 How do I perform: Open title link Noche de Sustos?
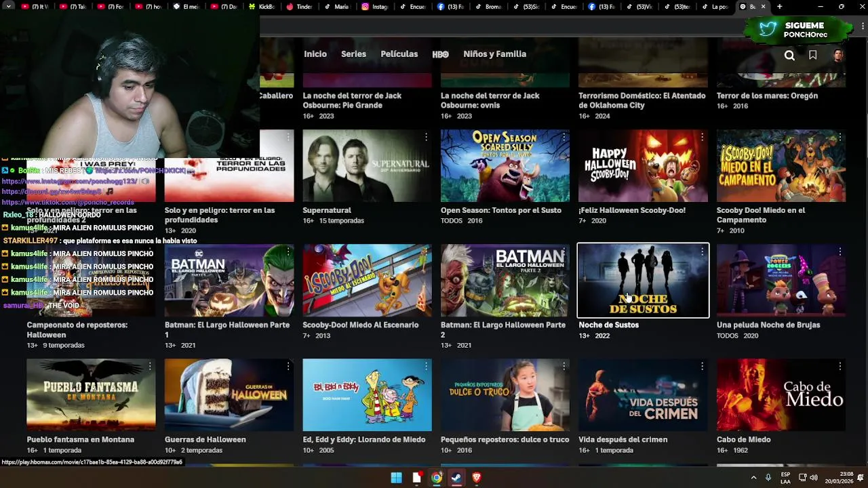608,325
